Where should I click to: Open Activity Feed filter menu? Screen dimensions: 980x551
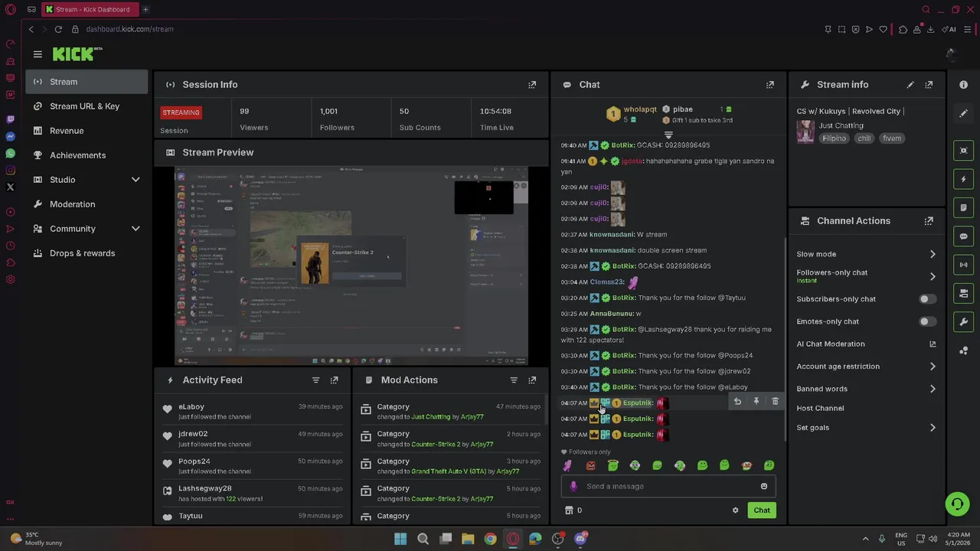315,380
